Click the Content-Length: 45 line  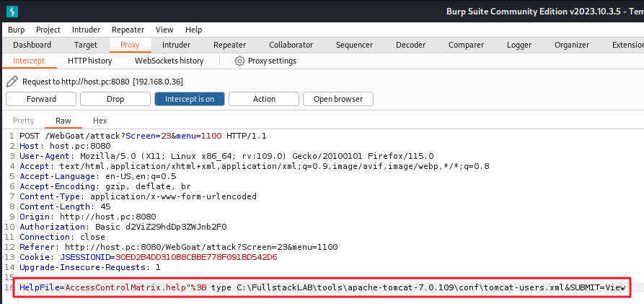tap(65, 207)
